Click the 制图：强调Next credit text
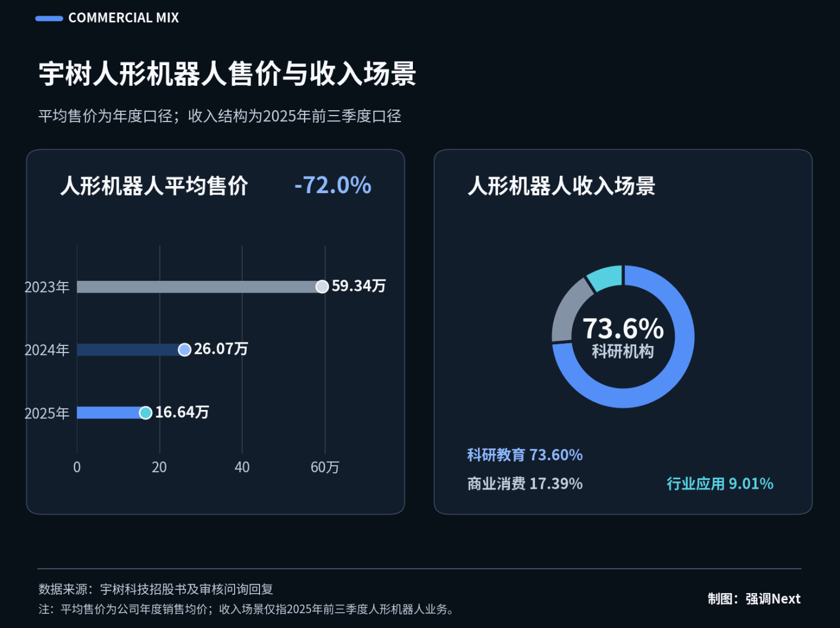Image resolution: width=840 pixels, height=628 pixels. point(754,599)
